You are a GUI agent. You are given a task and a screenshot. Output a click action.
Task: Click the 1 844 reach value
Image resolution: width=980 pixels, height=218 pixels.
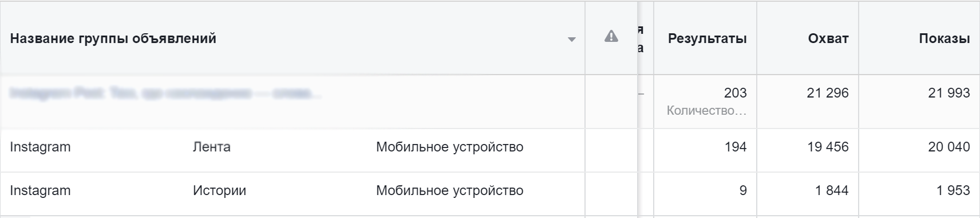pos(832,190)
